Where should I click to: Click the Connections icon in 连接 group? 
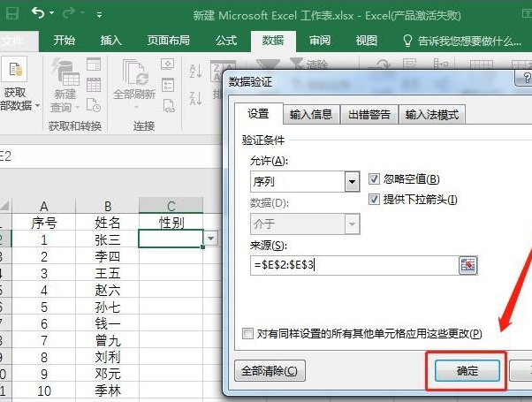[x=168, y=64]
